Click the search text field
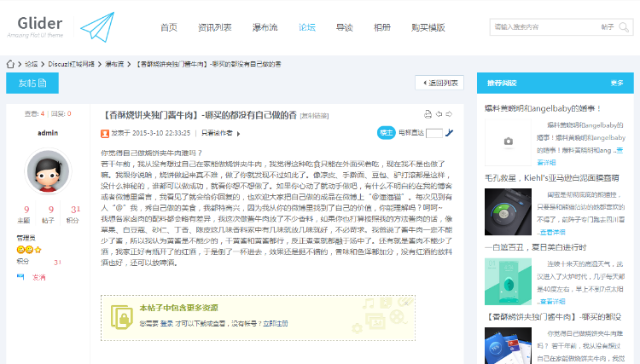 [x=544, y=27]
